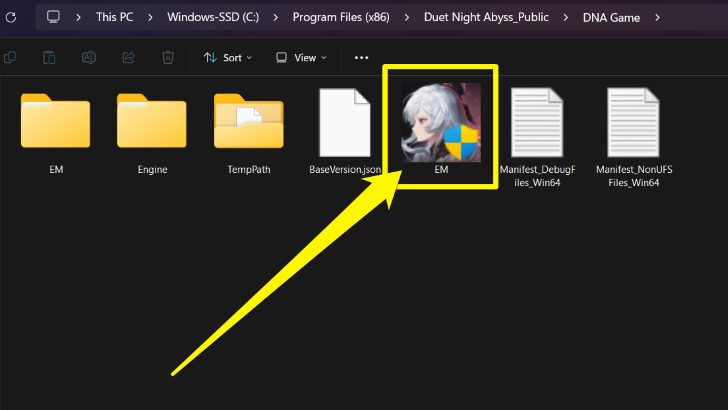
Task: Select the Manifest_NonUFSFiles_Win64 file
Action: [633, 123]
